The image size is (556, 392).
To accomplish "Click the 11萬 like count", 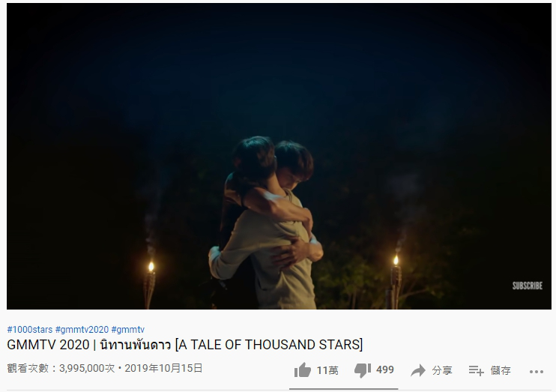I will coord(327,370).
